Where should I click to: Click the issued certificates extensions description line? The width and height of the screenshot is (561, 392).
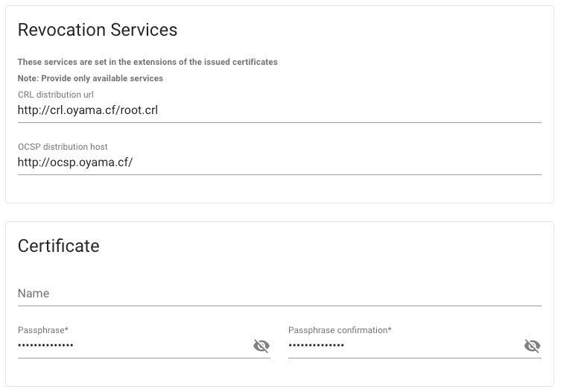[x=148, y=62]
